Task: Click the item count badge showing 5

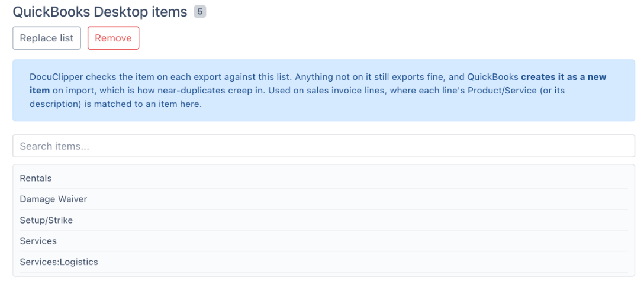Action: coord(200,12)
